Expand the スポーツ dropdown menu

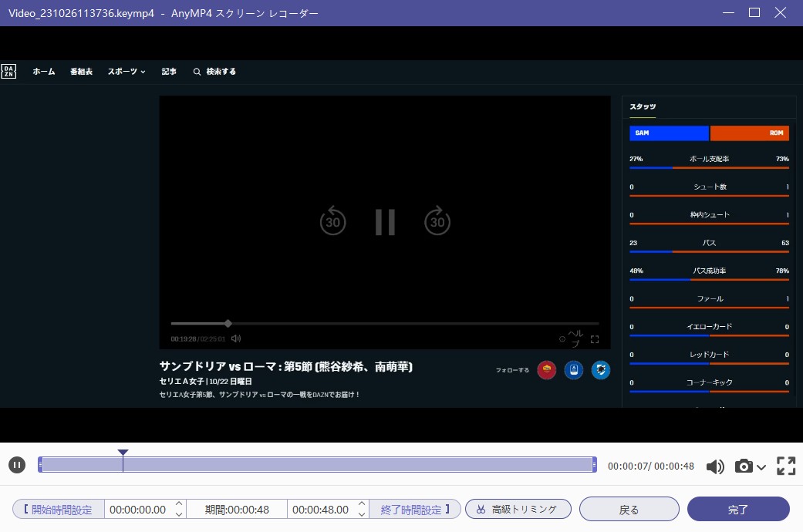pos(127,72)
